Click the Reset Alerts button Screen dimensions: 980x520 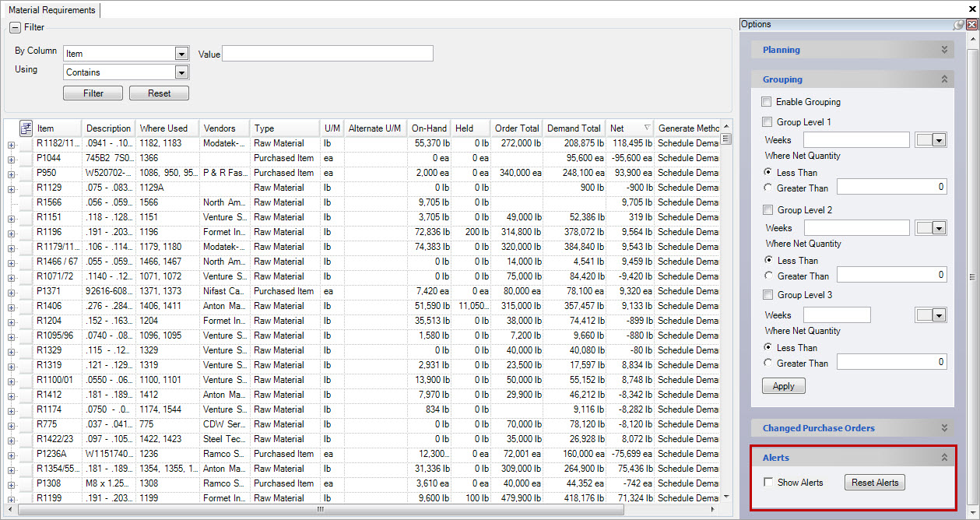(874, 483)
